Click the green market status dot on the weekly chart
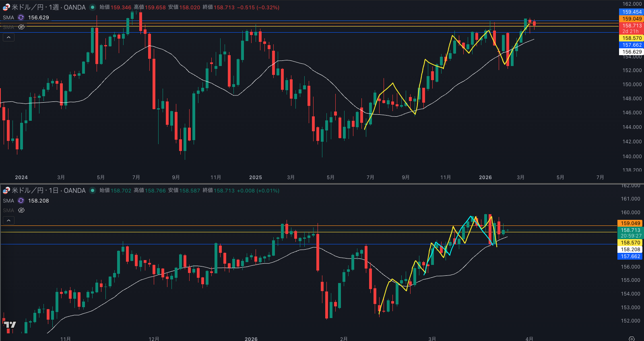Viewport: 644px width, 341px height. [93, 7]
